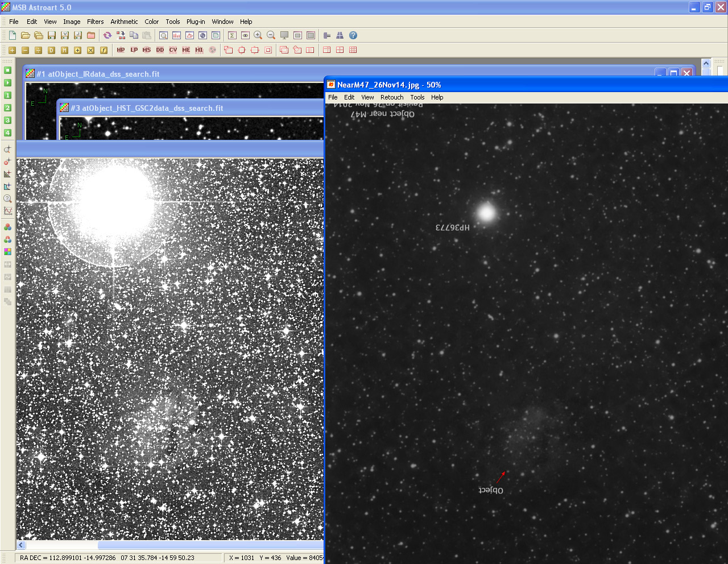
Task: Click the new blank image icon
Action: pyautogui.click(x=12, y=35)
